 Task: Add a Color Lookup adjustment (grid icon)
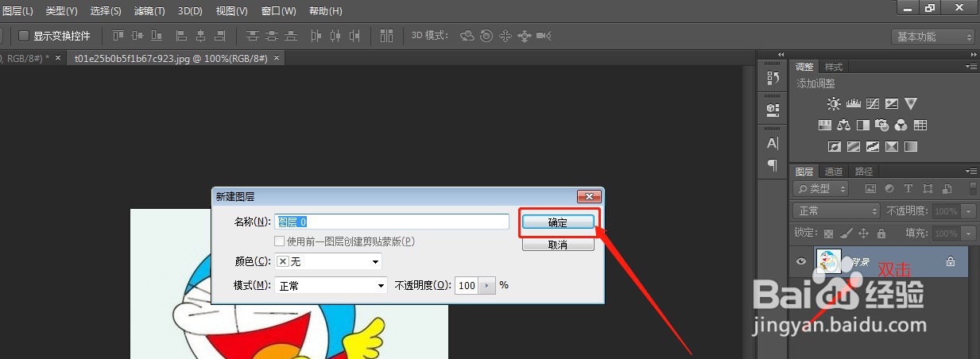point(920,125)
